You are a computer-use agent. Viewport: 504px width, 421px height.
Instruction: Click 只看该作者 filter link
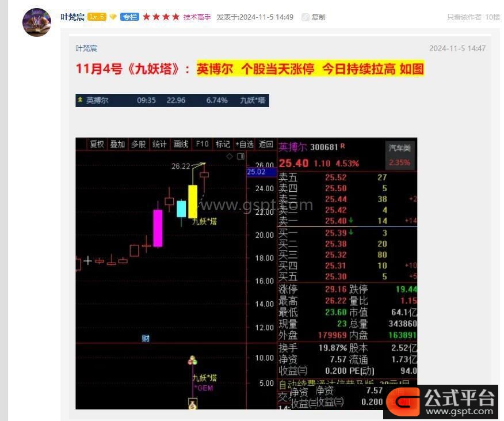pyautogui.click(x=464, y=17)
